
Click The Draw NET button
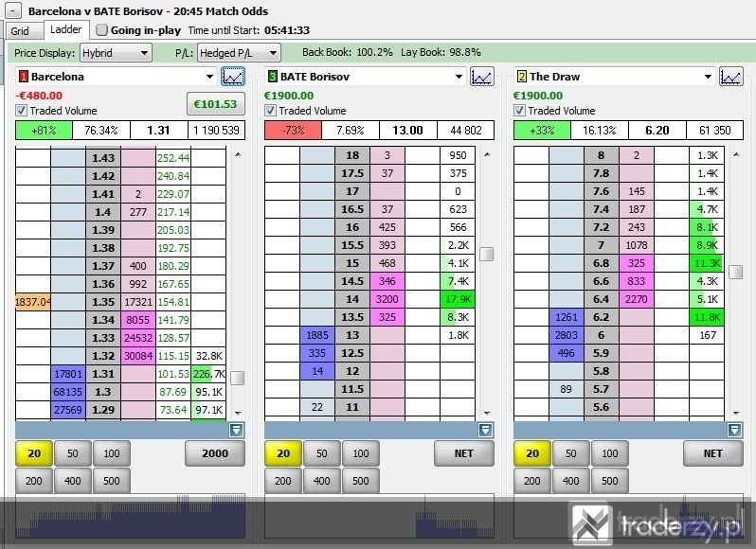click(x=713, y=453)
